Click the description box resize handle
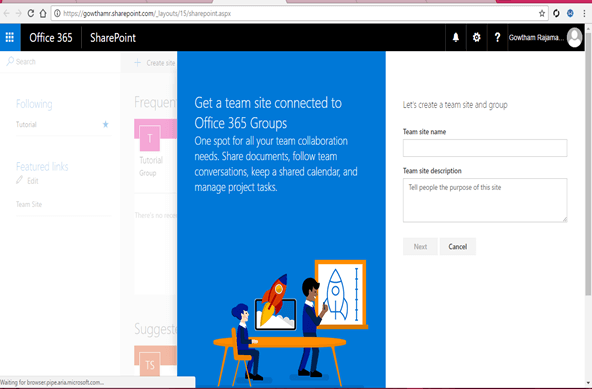This screenshot has height=389, width=592. [564, 219]
